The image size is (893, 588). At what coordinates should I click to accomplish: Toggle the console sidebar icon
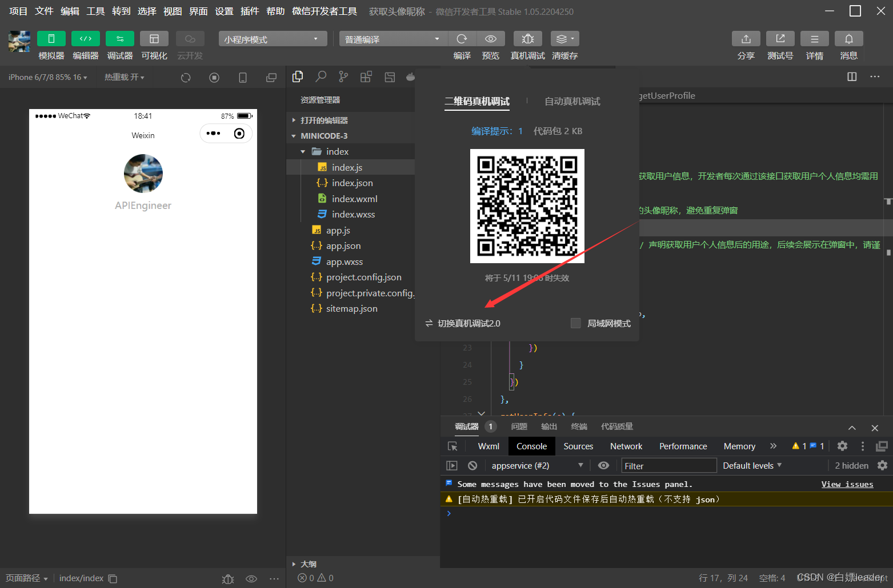[x=452, y=465]
